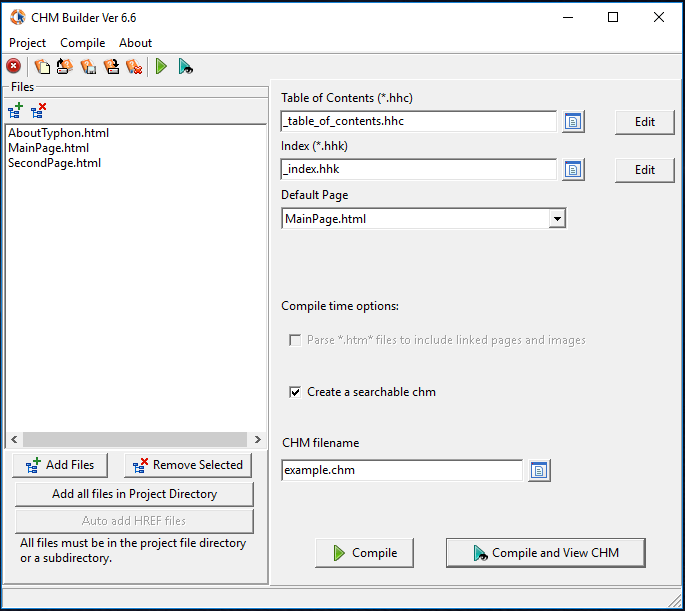
Task: Maximize the CHM Builder window
Action: [613, 17]
